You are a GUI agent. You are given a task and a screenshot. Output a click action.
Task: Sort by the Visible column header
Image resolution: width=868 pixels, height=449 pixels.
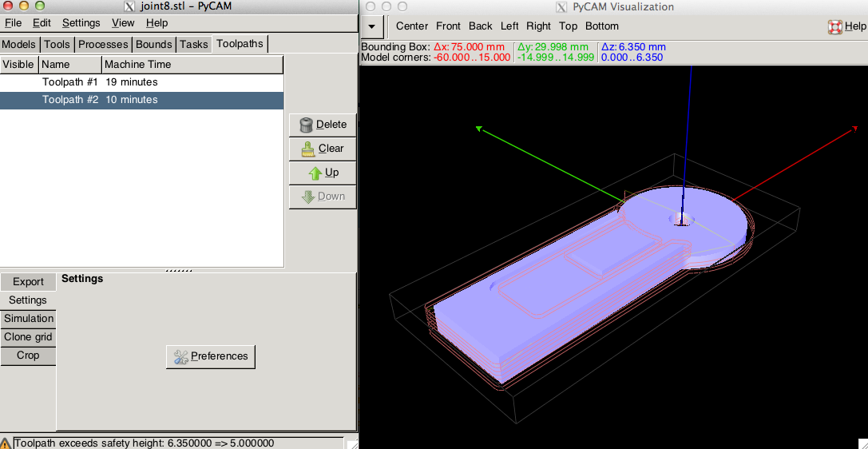point(19,64)
